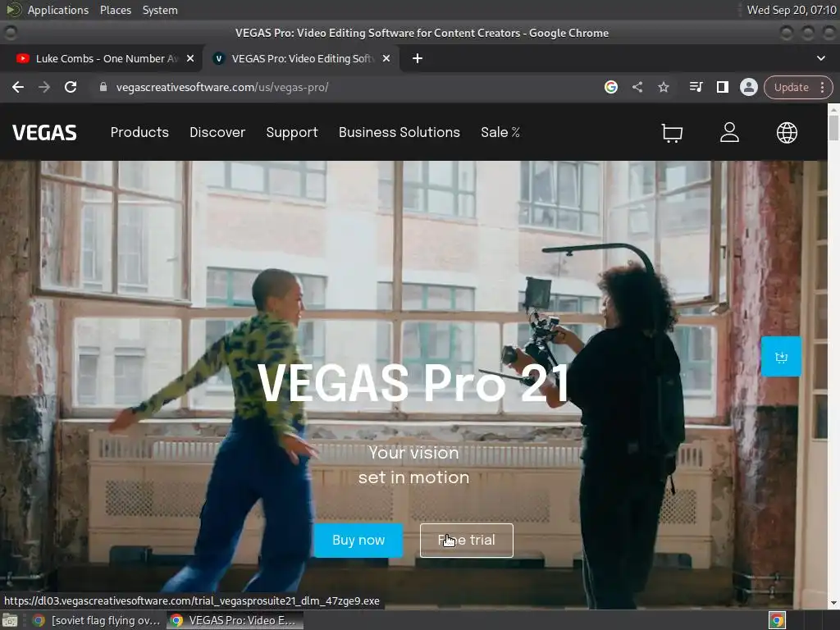Click the Google icon in address bar
The image size is (840, 630).
610,87
